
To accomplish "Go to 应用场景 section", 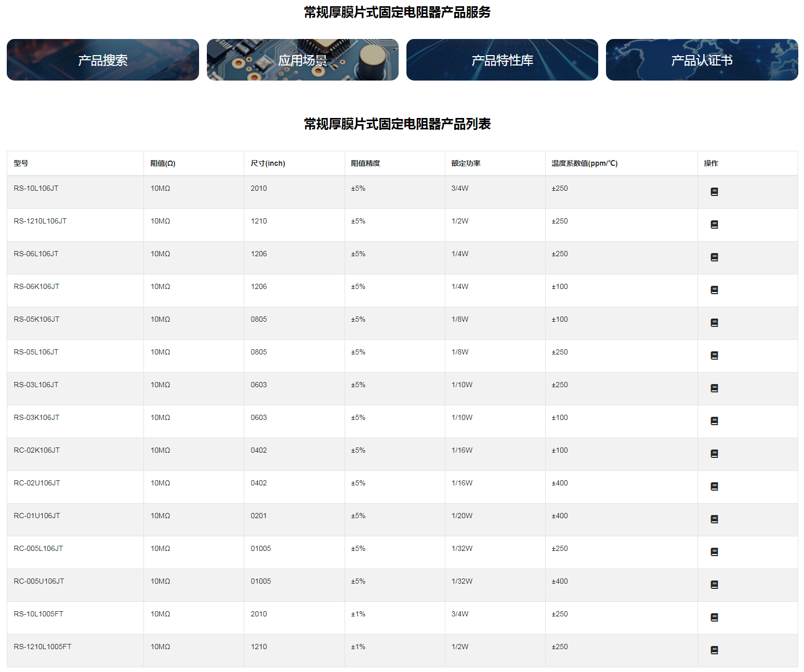I will tap(302, 60).
